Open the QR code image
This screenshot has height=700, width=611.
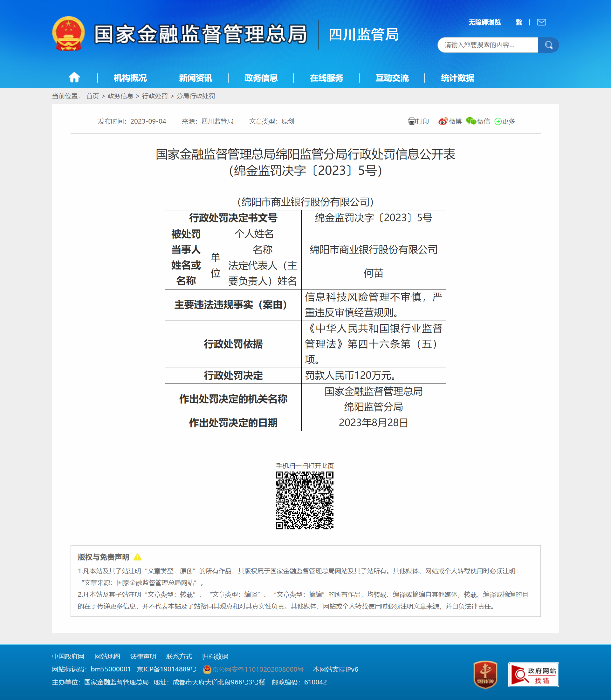coord(305,500)
